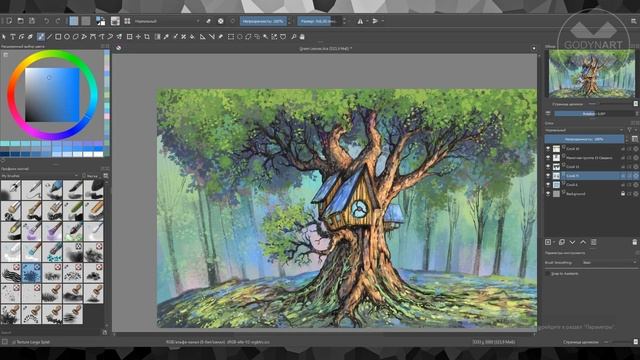
Task: Click the Overview docker thumbnail
Action: pyautogui.click(x=592, y=74)
